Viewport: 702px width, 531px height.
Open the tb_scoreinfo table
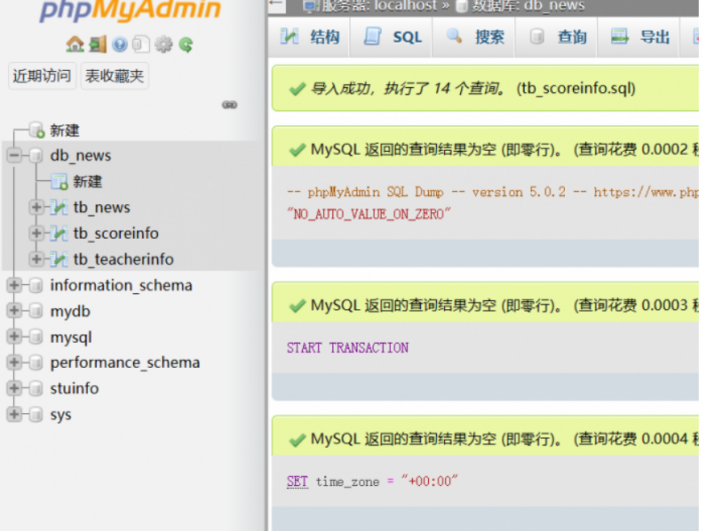pos(116,233)
